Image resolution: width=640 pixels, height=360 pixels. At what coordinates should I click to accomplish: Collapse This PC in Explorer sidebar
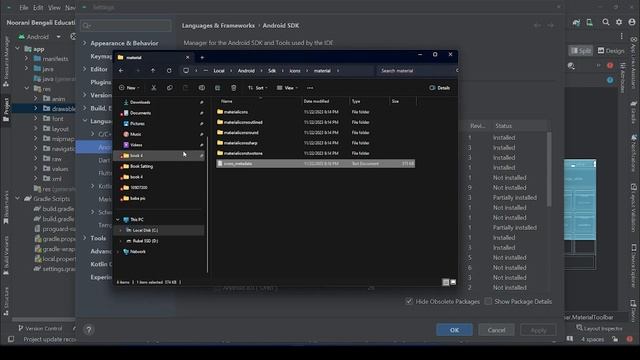click(118, 220)
